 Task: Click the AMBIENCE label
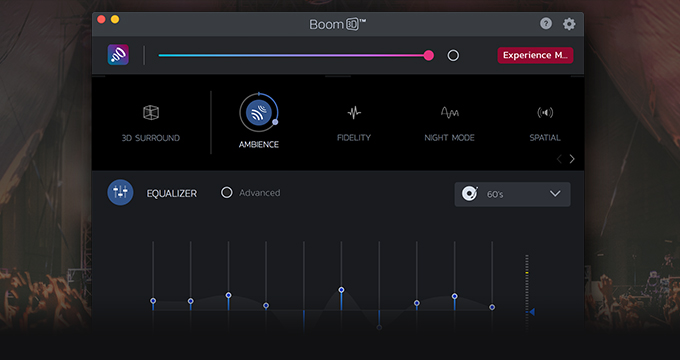point(259,144)
